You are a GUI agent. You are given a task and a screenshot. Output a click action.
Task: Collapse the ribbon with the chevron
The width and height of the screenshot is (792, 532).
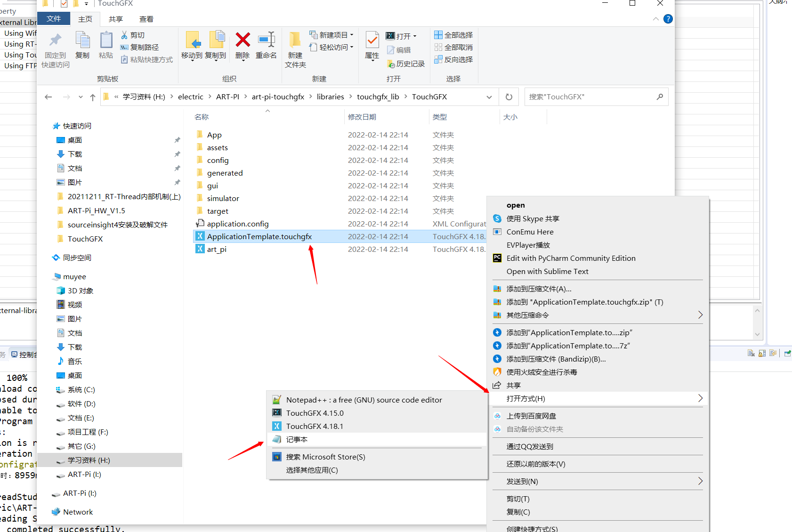point(656,19)
